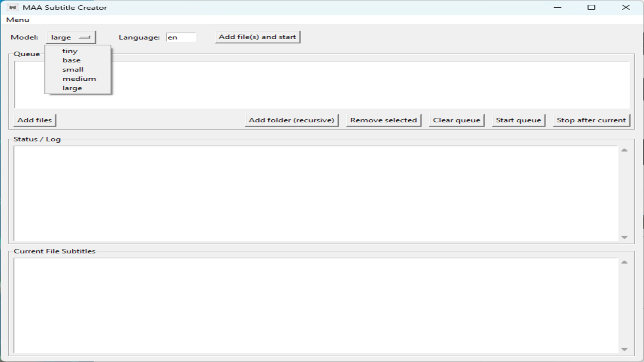The width and height of the screenshot is (644, 362).
Task: Click the Clear queue button
Action: [456, 120]
